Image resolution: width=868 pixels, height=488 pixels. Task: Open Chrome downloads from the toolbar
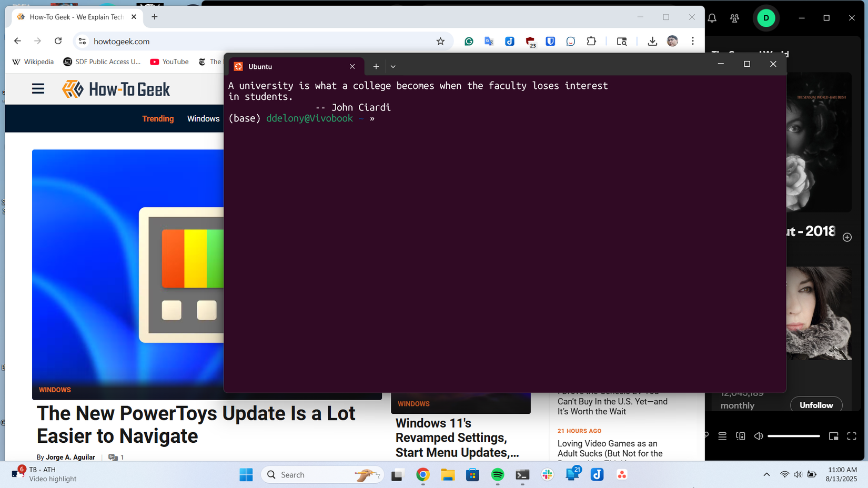tap(652, 41)
